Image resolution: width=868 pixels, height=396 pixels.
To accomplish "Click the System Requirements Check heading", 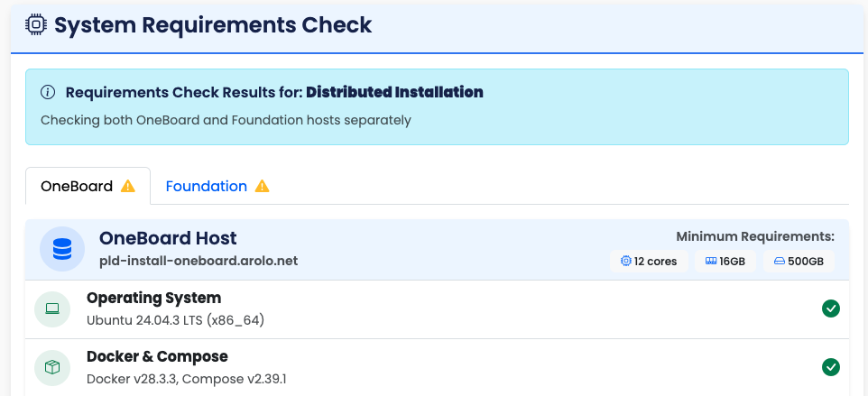I will [x=213, y=25].
